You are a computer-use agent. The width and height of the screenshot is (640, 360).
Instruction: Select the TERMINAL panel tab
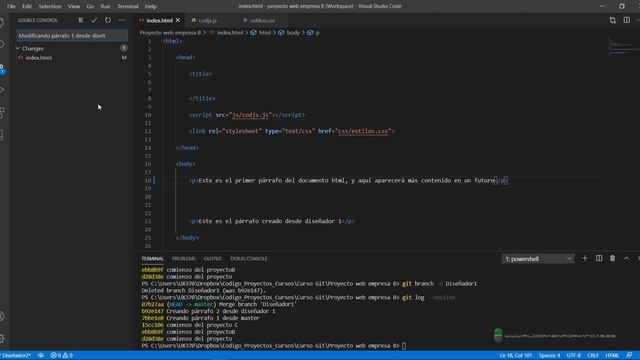pos(152,259)
